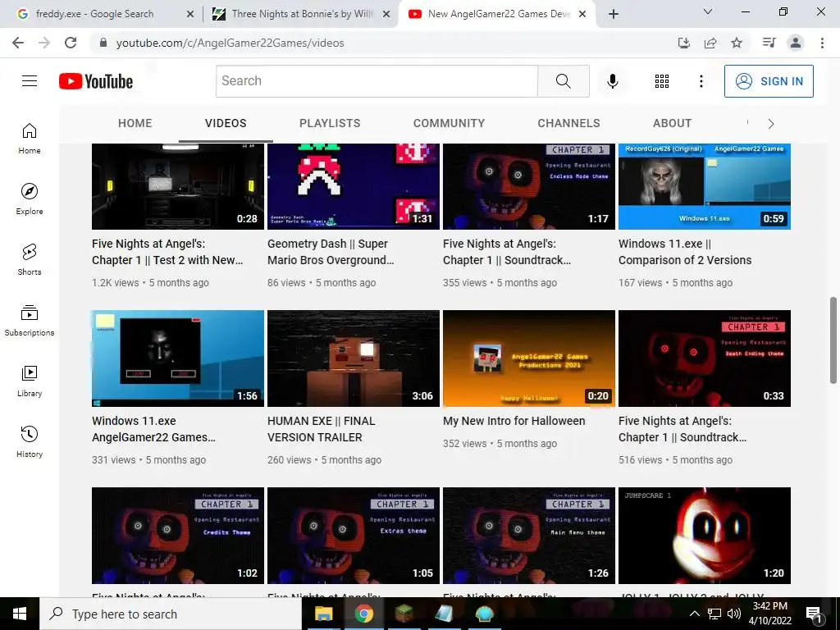Switch to Three Nights at Bonnie's tab

[302, 14]
